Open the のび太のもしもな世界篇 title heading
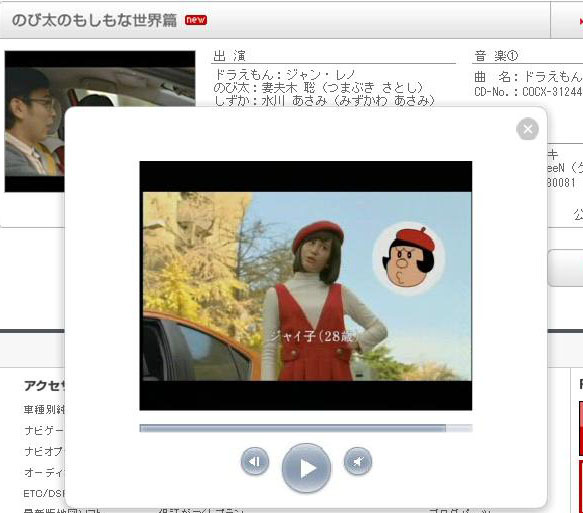The width and height of the screenshot is (583, 513). tap(94, 20)
